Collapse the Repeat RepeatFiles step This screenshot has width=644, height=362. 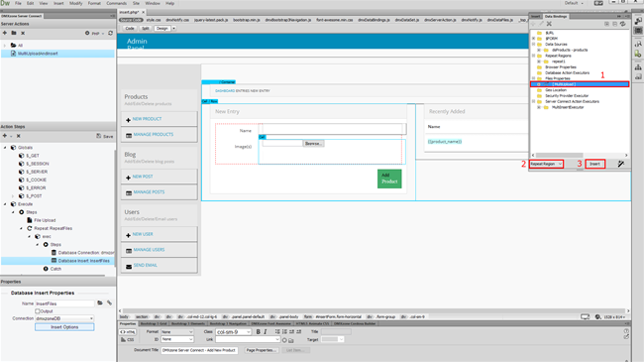click(22, 228)
